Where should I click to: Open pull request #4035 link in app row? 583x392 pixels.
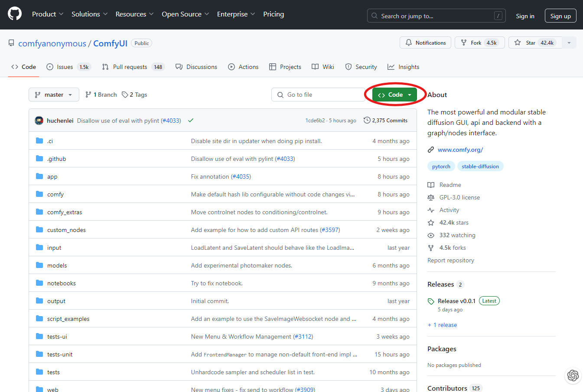click(241, 176)
